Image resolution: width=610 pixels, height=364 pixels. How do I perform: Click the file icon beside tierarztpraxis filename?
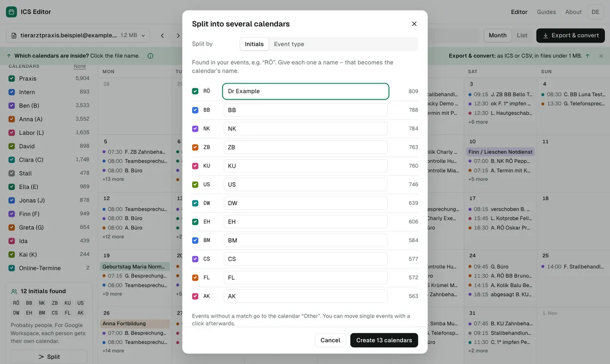14,36
